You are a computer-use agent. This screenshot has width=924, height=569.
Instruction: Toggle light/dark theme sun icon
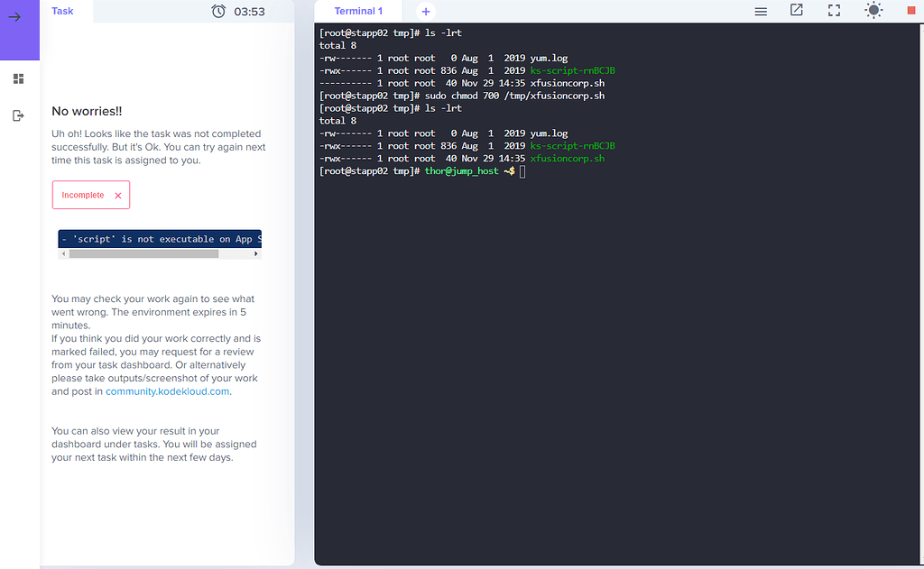click(873, 11)
